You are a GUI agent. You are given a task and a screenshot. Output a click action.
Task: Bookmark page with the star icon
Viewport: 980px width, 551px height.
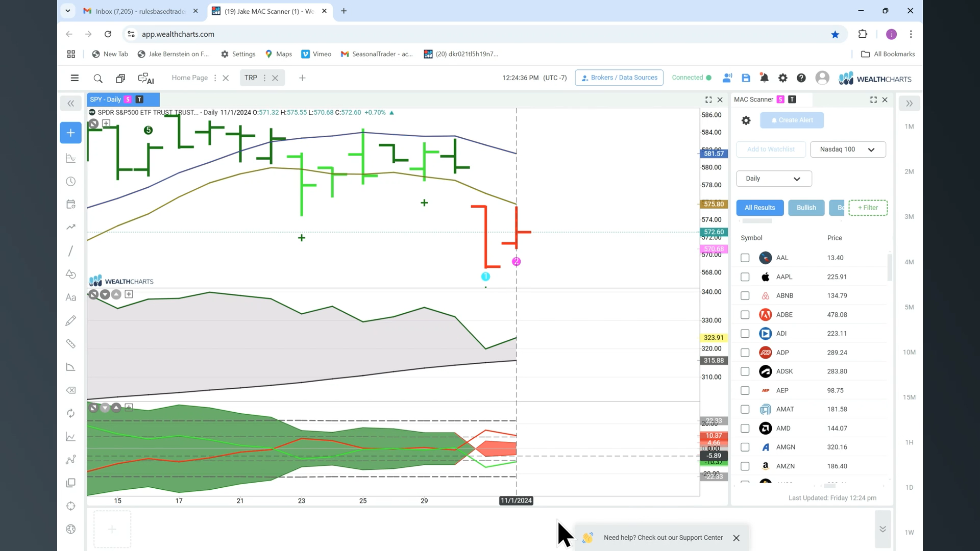835,34
